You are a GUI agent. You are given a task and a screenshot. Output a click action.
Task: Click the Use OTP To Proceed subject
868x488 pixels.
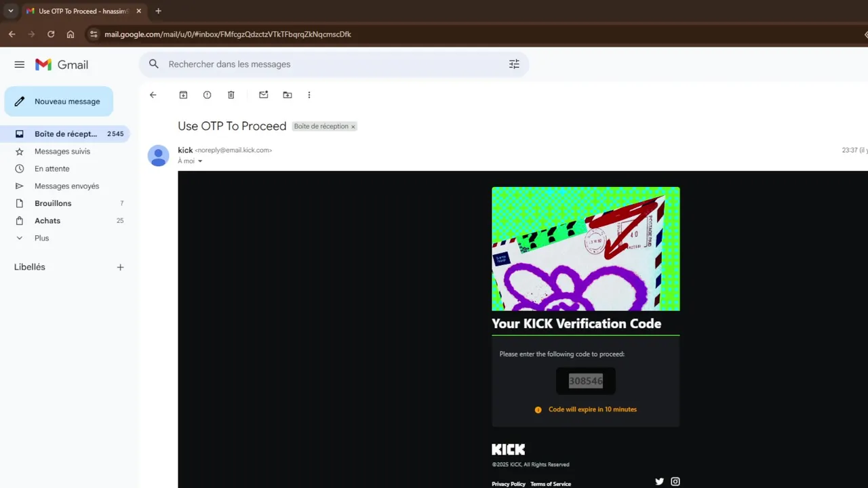[232, 126]
